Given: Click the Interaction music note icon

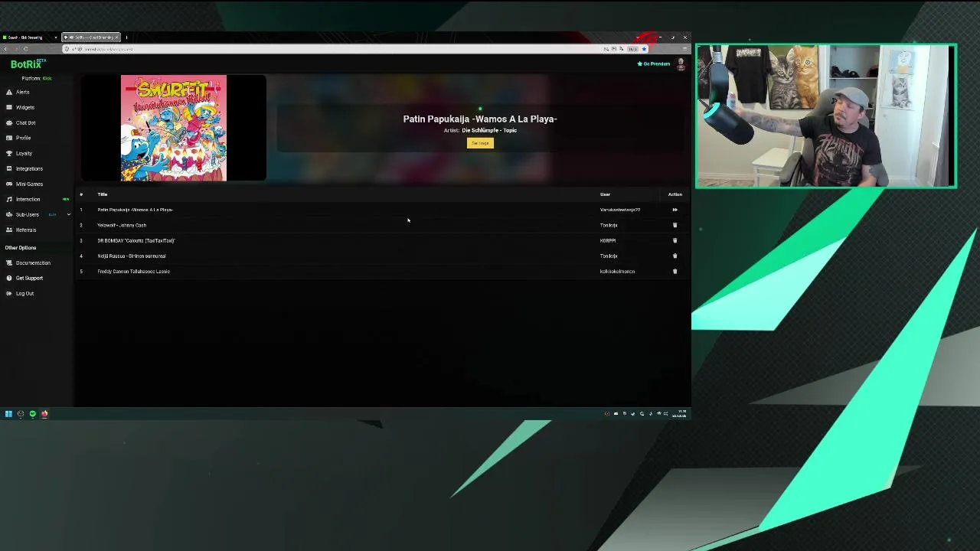Looking at the screenshot, I should click(9, 199).
